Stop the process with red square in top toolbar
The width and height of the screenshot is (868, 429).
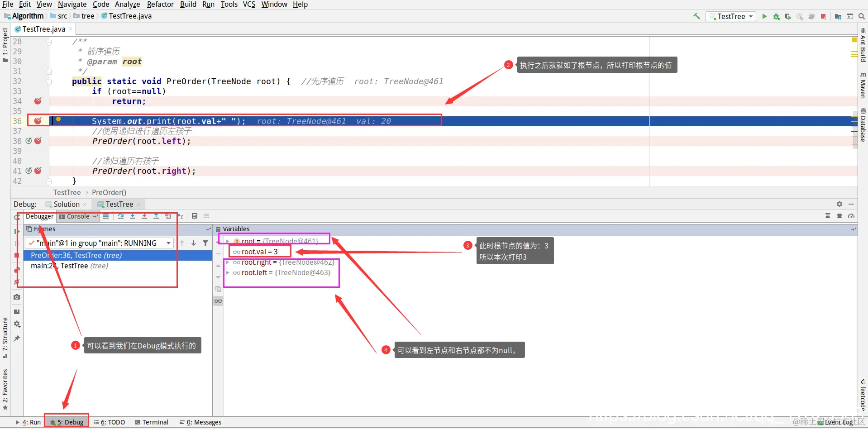tap(823, 16)
